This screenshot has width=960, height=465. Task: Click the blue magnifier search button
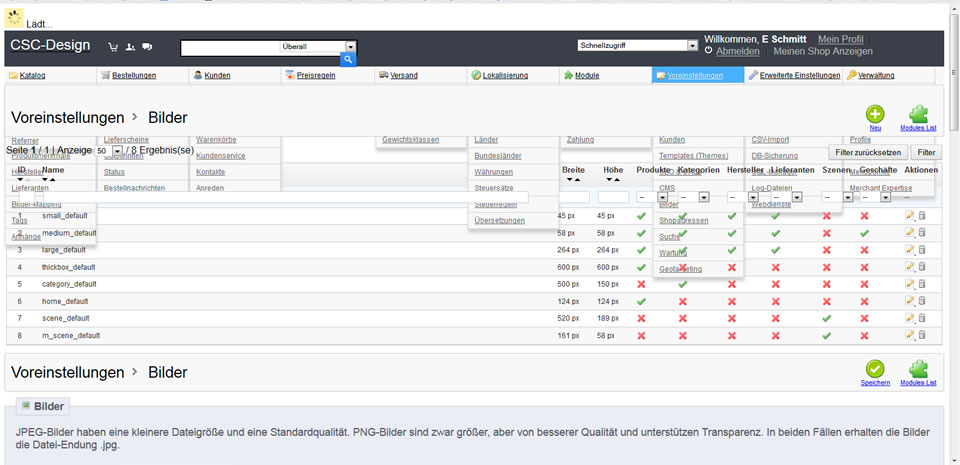(348, 59)
